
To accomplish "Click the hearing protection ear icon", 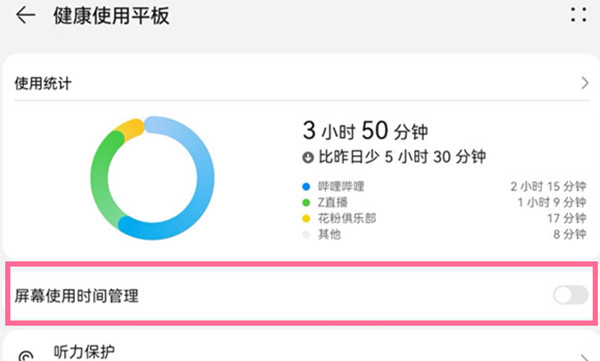I will click(x=26, y=356).
